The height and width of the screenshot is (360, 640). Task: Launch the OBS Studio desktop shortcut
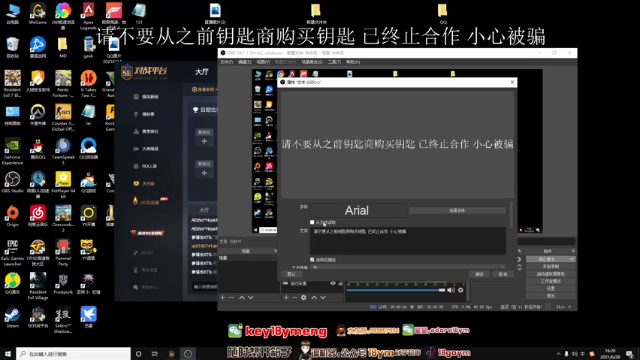tap(13, 182)
